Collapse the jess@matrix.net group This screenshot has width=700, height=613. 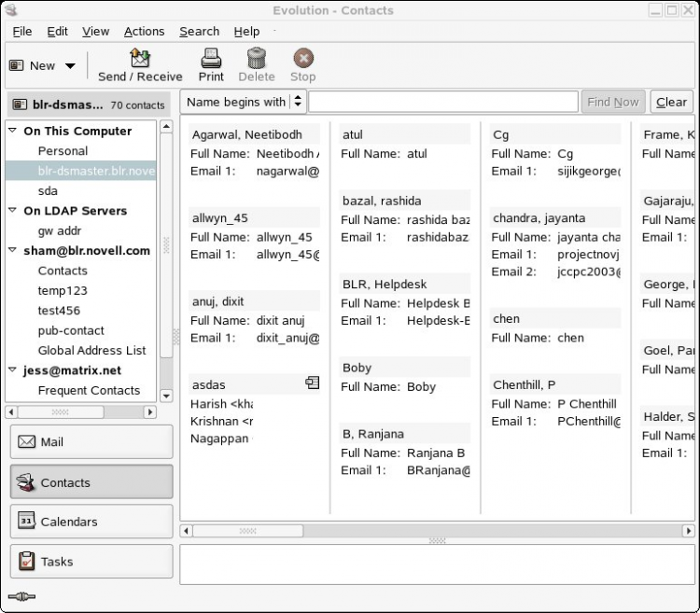tap(12, 369)
